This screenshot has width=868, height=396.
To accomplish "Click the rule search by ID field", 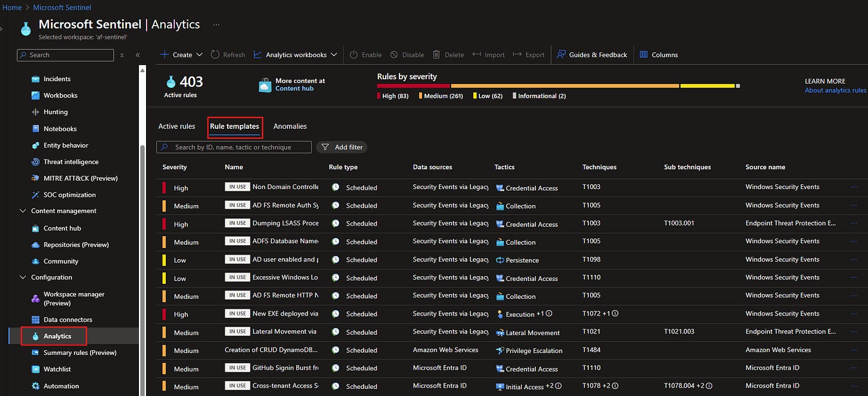I will tap(234, 147).
